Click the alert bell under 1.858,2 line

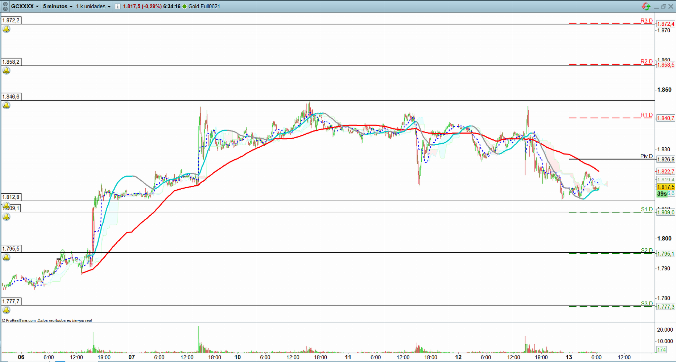point(6,71)
